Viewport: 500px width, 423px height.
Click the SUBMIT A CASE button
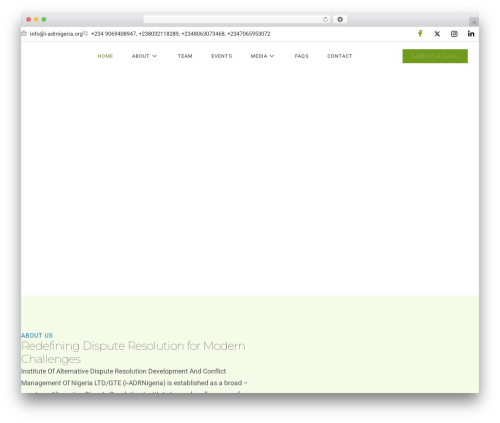[435, 56]
